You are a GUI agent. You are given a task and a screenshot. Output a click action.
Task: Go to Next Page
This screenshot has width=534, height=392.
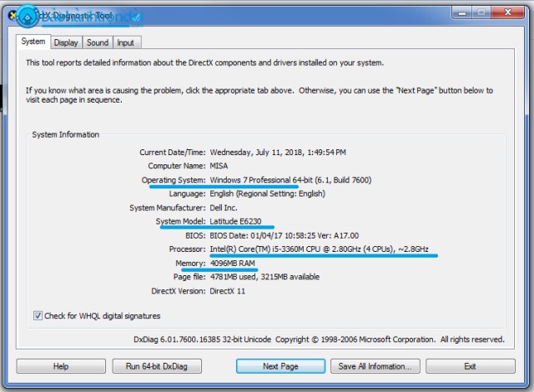coord(280,366)
